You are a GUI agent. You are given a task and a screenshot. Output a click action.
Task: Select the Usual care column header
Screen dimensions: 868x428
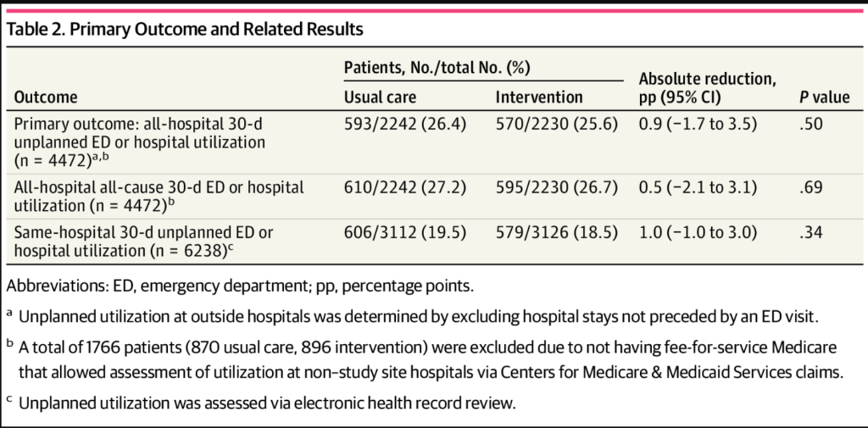tap(380, 97)
